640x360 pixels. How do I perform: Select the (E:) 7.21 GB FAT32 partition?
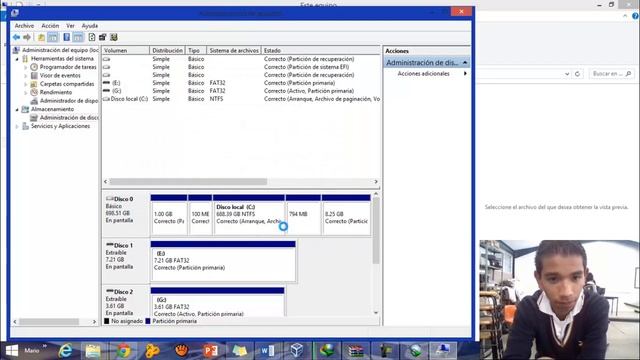[x=223, y=261]
